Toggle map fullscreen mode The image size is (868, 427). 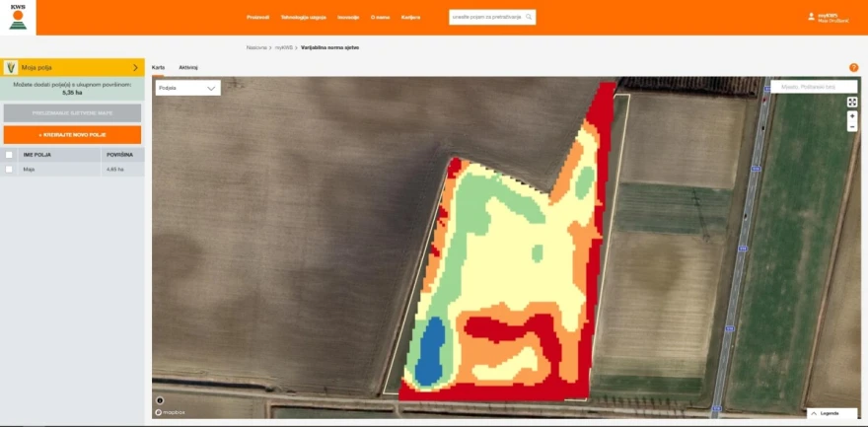[x=852, y=103]
